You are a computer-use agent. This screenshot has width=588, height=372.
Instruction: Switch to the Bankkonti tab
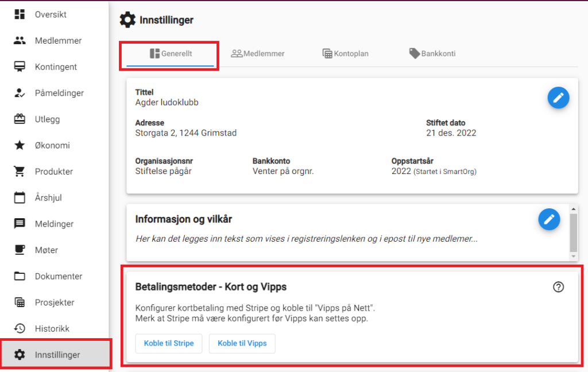(x=432, y=53)
